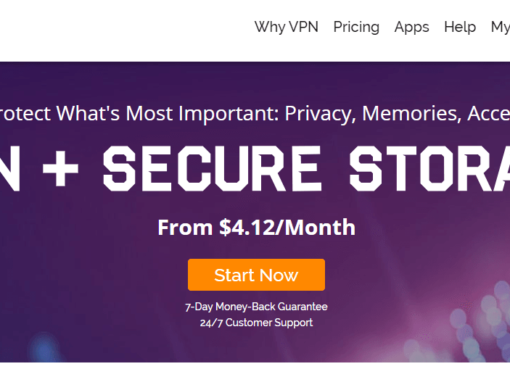
Task: Click the word Privacy in the tagline
Action: coord(320,114)
